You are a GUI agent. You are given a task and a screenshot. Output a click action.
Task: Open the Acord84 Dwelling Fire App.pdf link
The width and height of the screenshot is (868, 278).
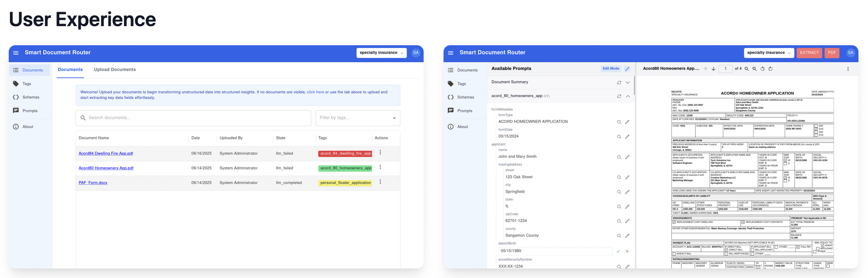[x=106, y=154]
